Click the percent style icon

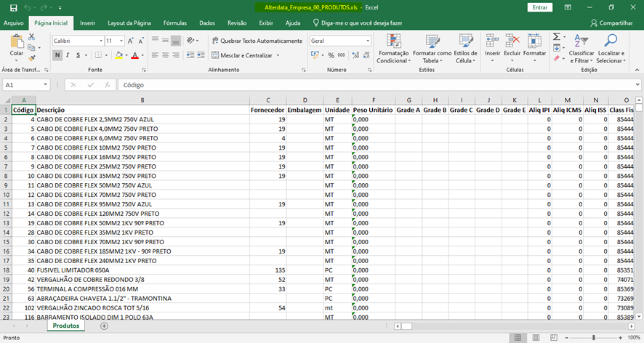coord(331,55)
